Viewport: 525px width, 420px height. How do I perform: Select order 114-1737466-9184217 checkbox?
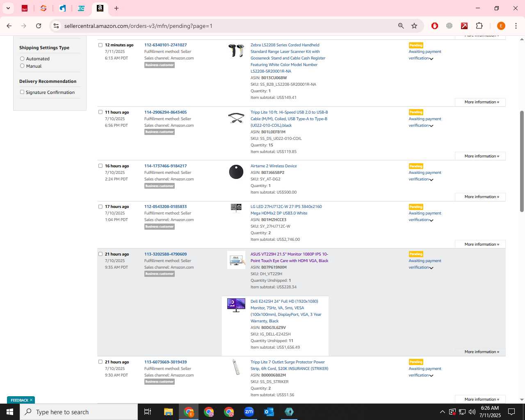[x=100, y=166]
